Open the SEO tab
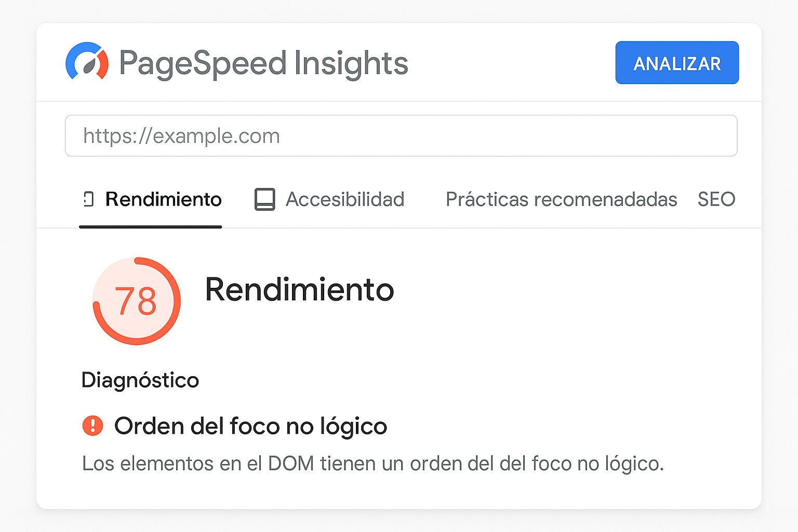798x532 pixels. (716, 199)
